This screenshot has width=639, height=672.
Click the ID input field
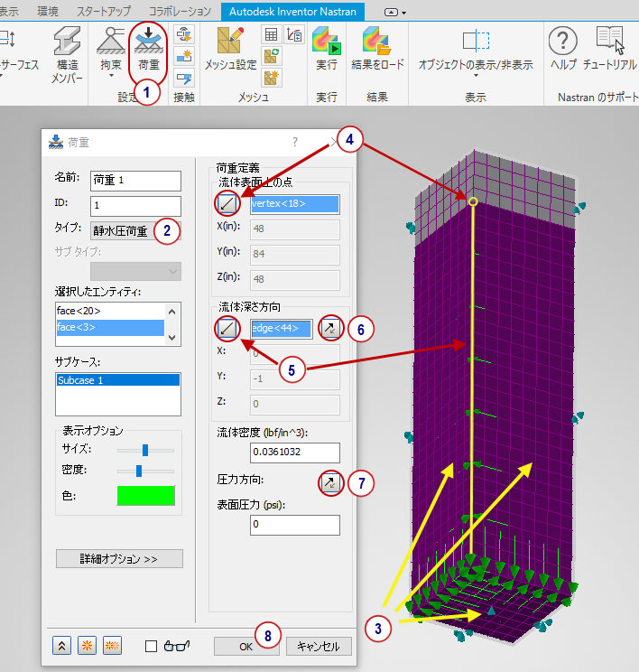(x=135, y=206)
